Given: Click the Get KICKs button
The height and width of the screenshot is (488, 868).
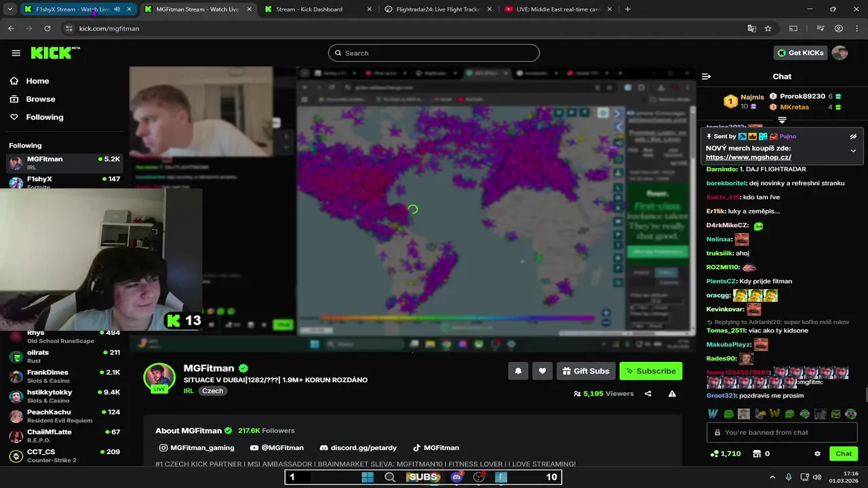Looking at the screenshot, I should pos(800,53).
